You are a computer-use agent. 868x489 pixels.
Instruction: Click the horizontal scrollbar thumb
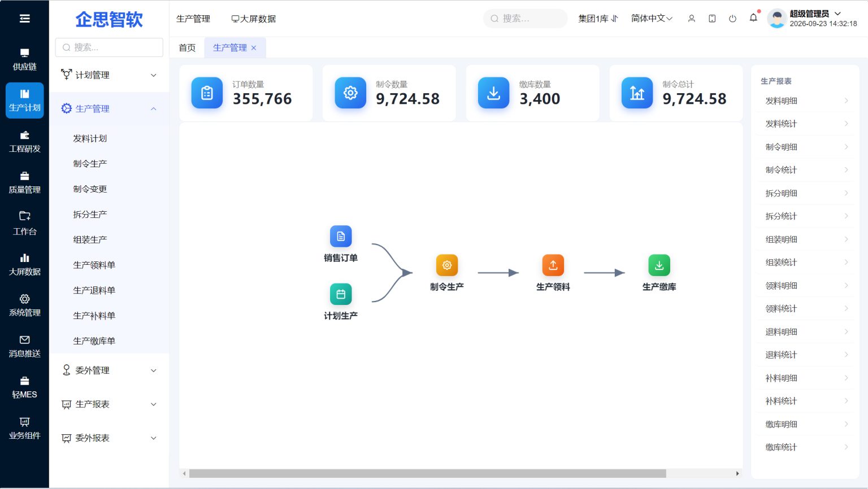tap(427, 474)
